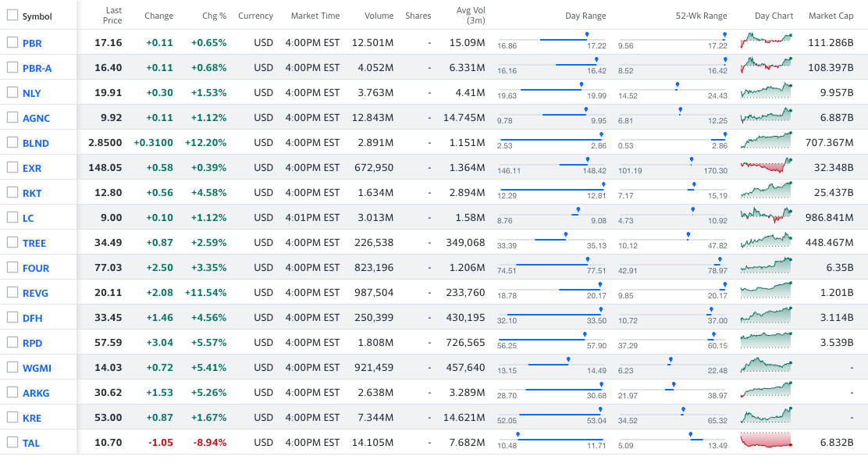868x467 pixels.
Task: Sort by the Volume column header
Action: coord(379,16)
